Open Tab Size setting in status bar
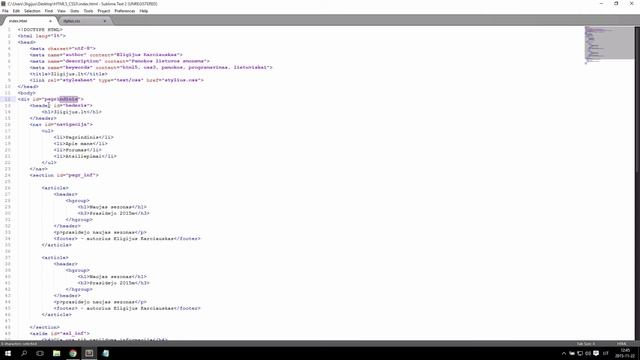This screenshot has width=640, height=360. click(x=586, y=344)
